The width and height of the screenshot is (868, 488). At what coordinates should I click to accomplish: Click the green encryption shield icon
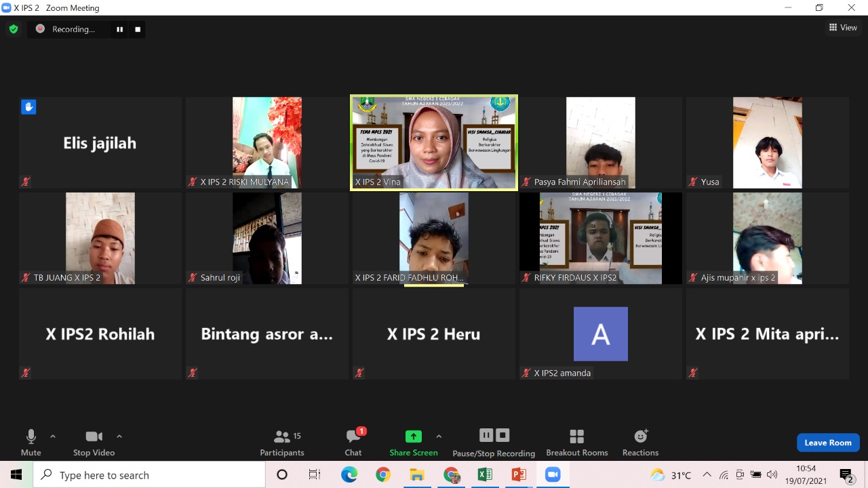[x=13, y=29]
